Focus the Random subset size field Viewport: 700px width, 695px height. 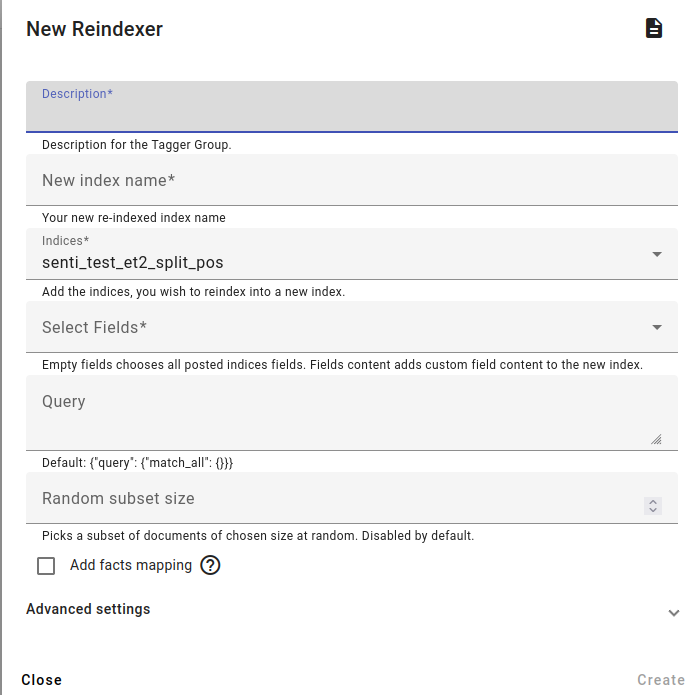pyautogui.click(x=335, y=498)
